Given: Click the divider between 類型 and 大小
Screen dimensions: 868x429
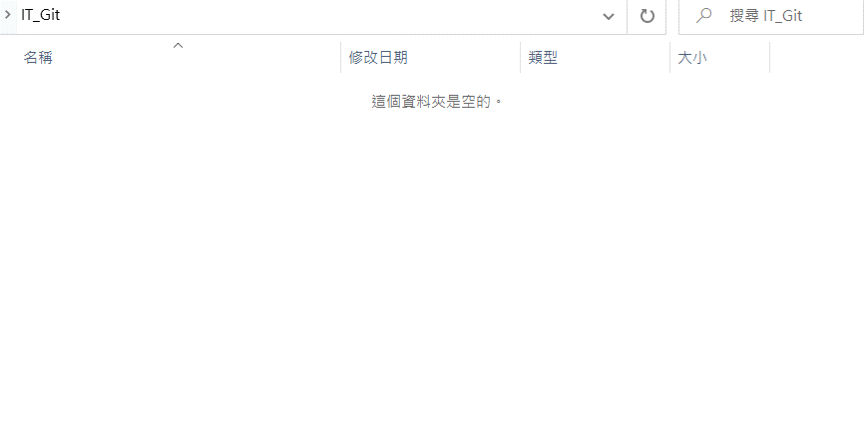Looking at the screenshot, I should pos(669,57).
